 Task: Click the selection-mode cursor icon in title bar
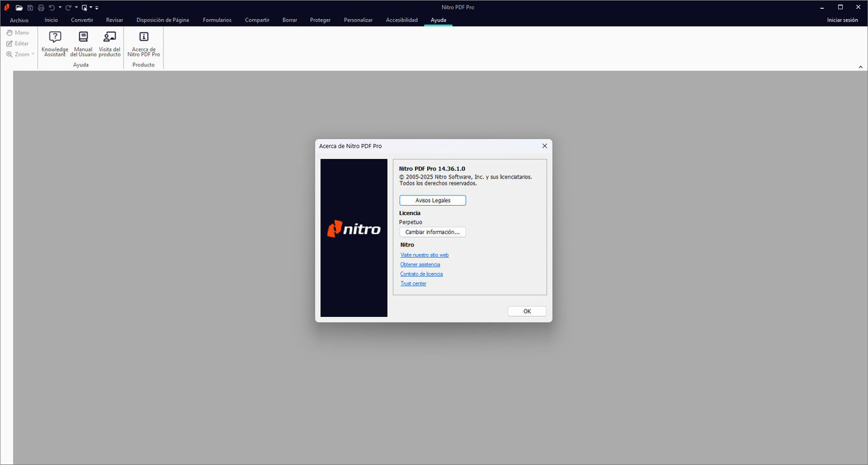[x=85, y=7]
